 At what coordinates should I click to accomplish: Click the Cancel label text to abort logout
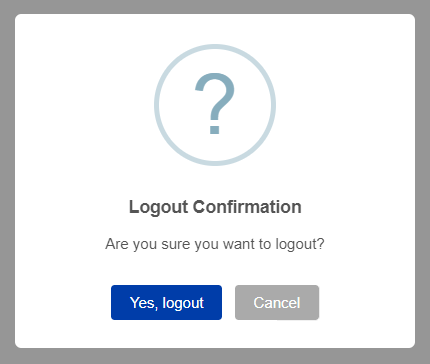point(277,303)
